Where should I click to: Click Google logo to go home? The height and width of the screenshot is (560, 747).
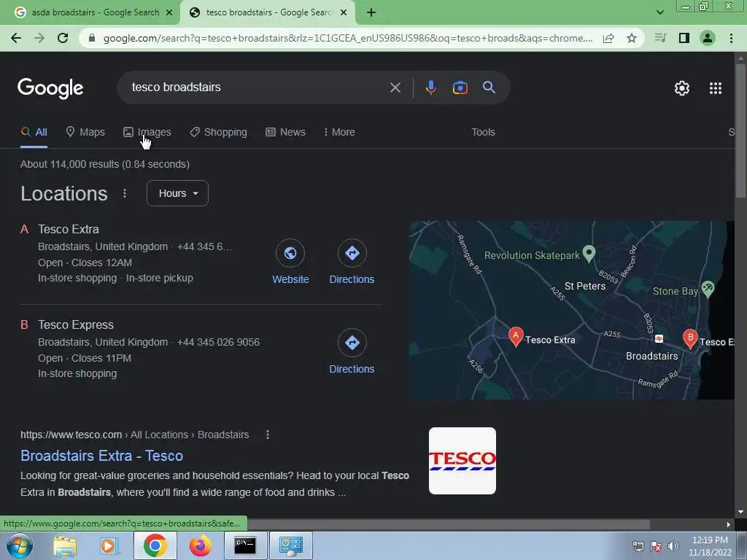tap(50, 88)
